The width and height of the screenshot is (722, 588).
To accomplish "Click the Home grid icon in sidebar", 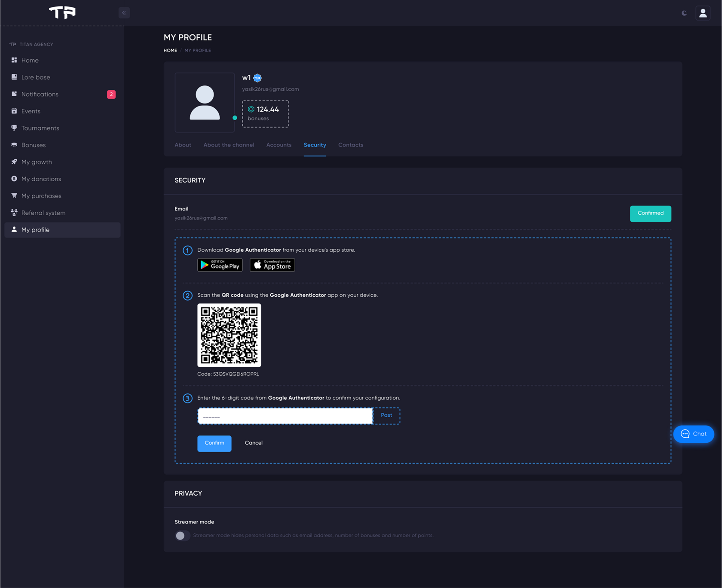I will (14, 60).
